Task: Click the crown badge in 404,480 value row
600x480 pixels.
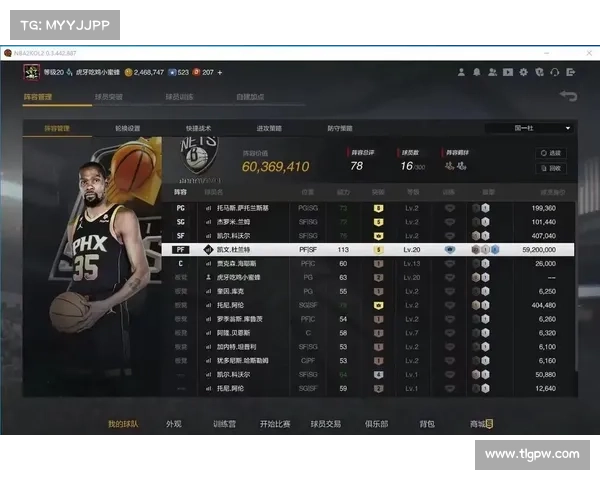Action: (378, 305)
